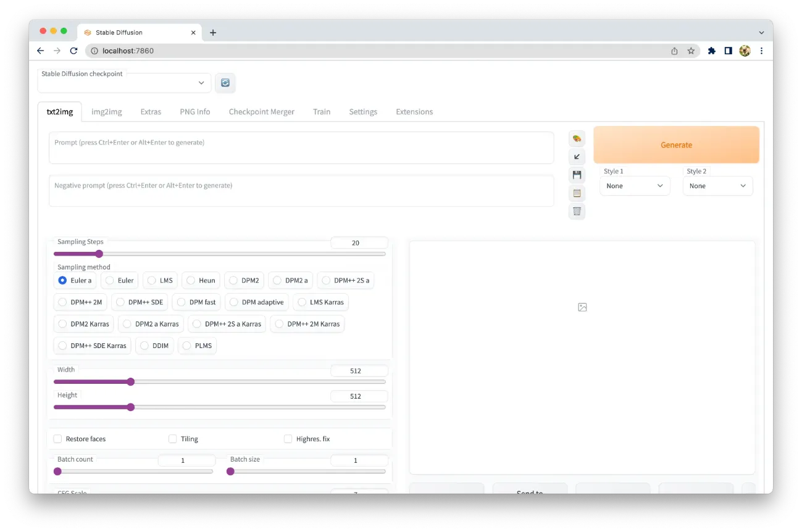Expand the Style 2 dropdown
The image size is (802, 532).
click(717, 186)
